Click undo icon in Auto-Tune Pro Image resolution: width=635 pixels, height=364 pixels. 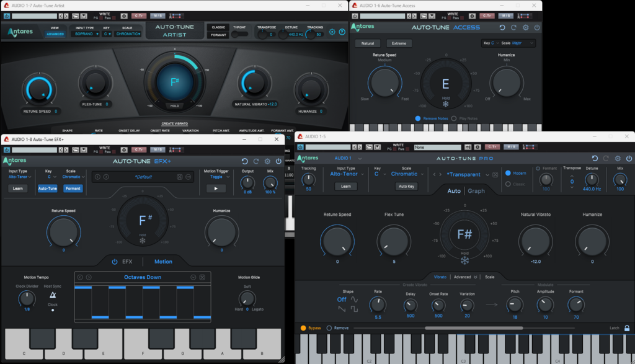(x=595, y=158)
